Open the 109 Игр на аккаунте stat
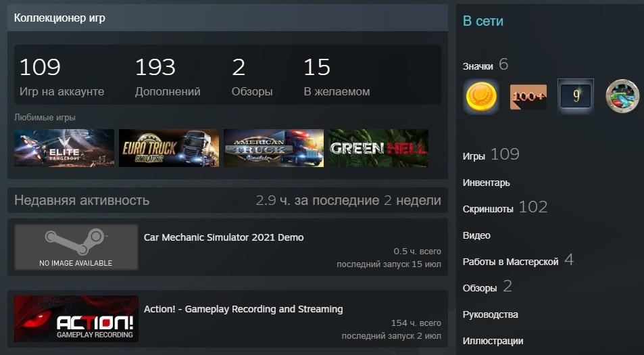This screenshot has width=644, height=355. point(61,77)
